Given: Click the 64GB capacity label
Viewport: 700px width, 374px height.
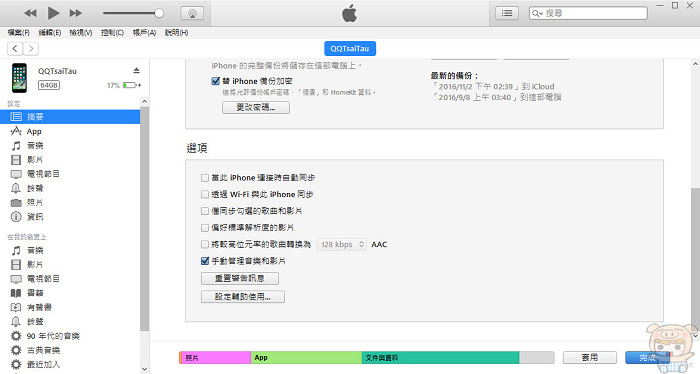Looking at the screenshot, I should click(x=49, y=85).
